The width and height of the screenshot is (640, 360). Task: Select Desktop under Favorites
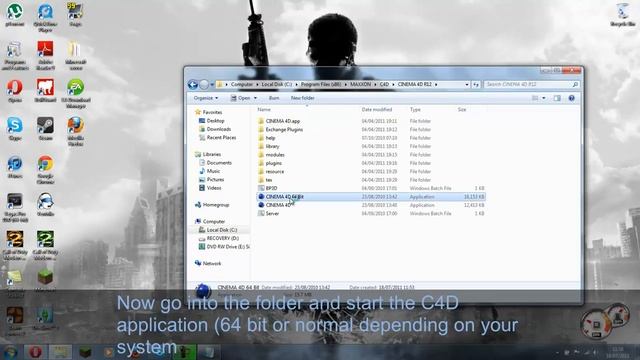[215, 121]
